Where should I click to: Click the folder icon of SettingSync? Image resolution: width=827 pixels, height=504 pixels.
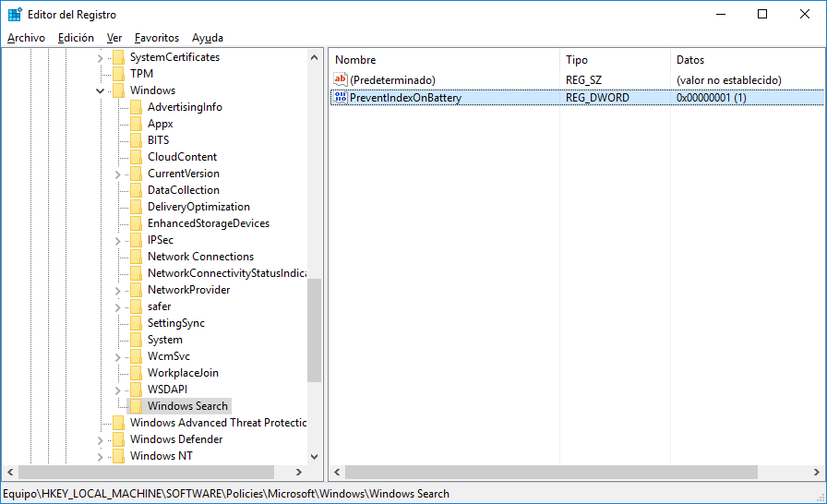point(136,323)
